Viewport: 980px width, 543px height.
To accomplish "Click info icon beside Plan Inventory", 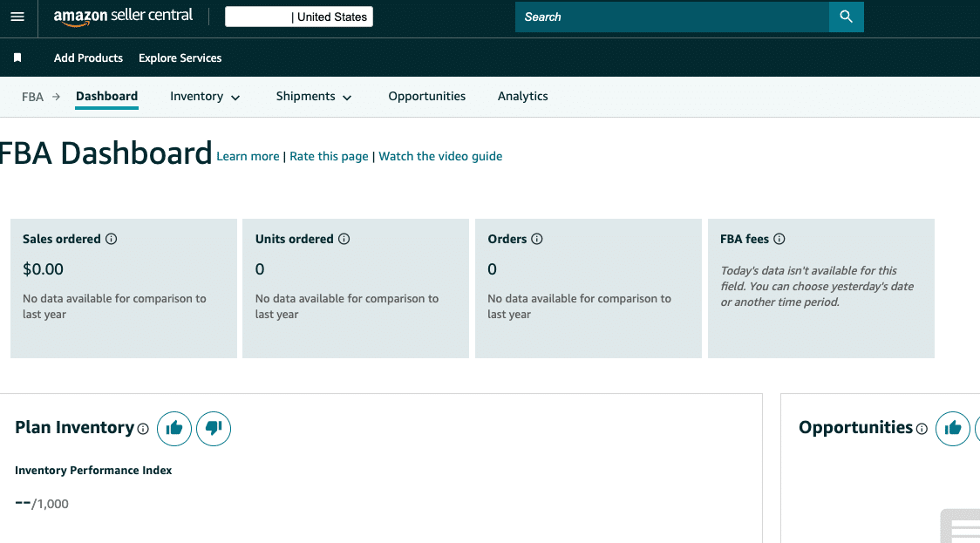I will click(x=143, y=429).
